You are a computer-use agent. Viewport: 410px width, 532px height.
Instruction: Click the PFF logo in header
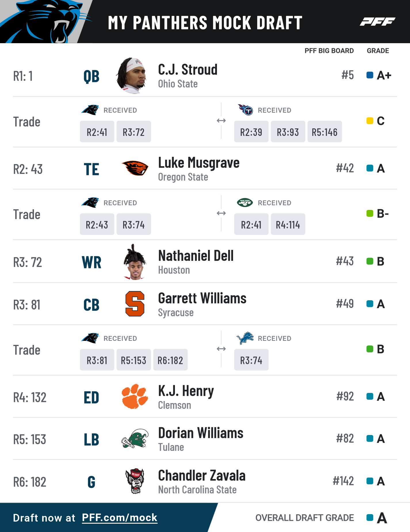pos(377,22)
